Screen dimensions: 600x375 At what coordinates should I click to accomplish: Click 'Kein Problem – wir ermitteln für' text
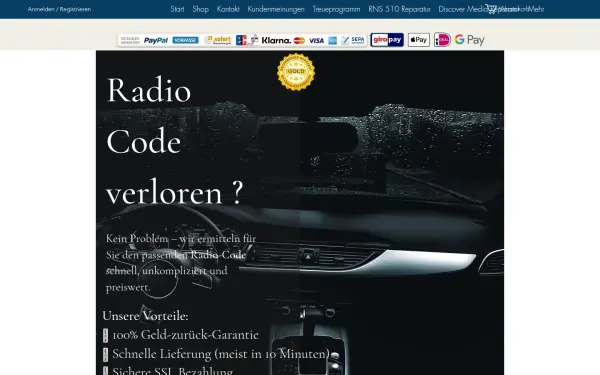[181, 238]
